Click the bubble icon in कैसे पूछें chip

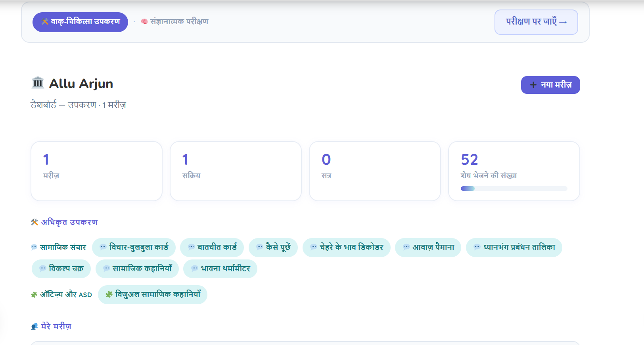click(260, 247)
